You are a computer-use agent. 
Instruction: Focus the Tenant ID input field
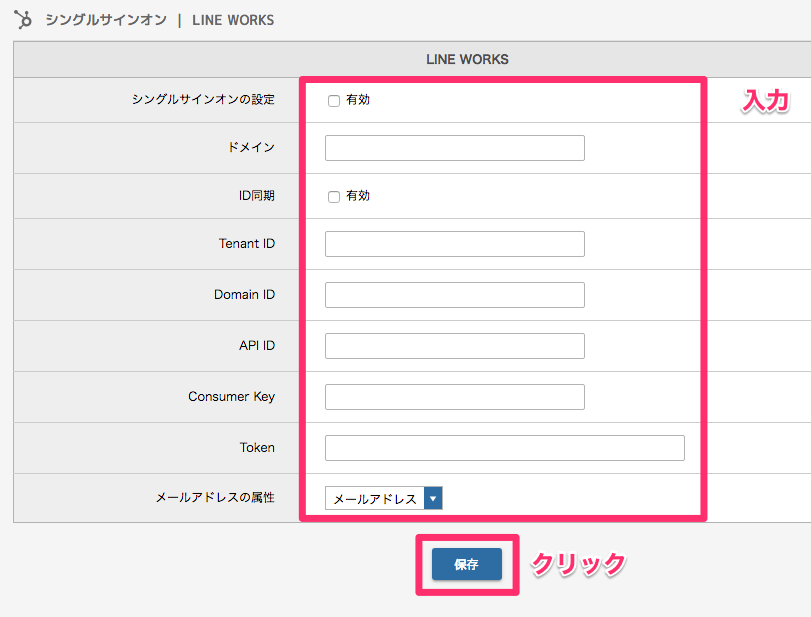pyautogui.click(x=455, y=244)
